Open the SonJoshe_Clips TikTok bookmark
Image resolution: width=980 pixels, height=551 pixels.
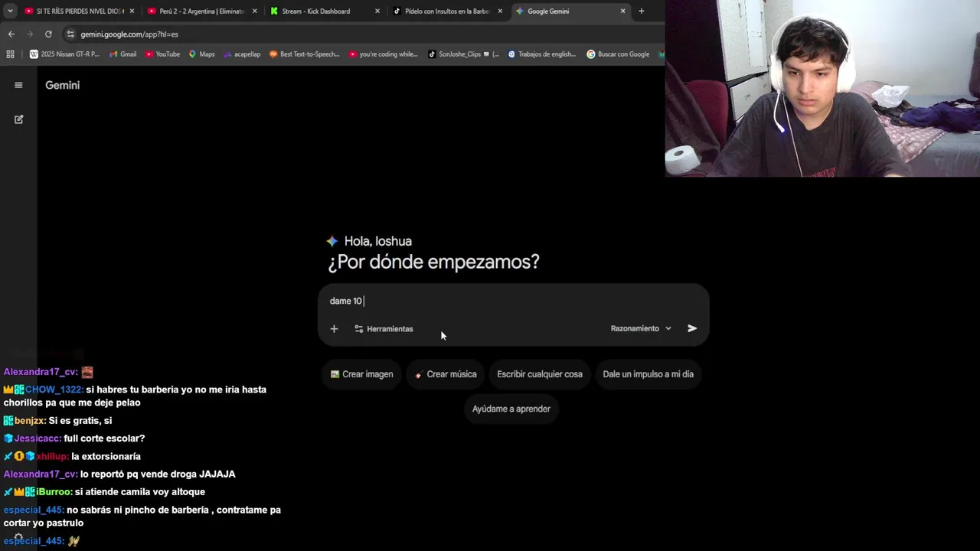[x=463, y=54]
